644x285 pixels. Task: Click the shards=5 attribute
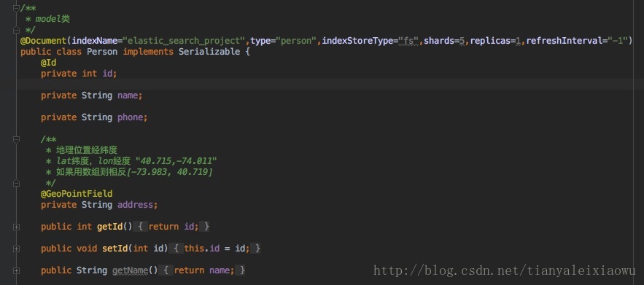click(x=444, y=41)
